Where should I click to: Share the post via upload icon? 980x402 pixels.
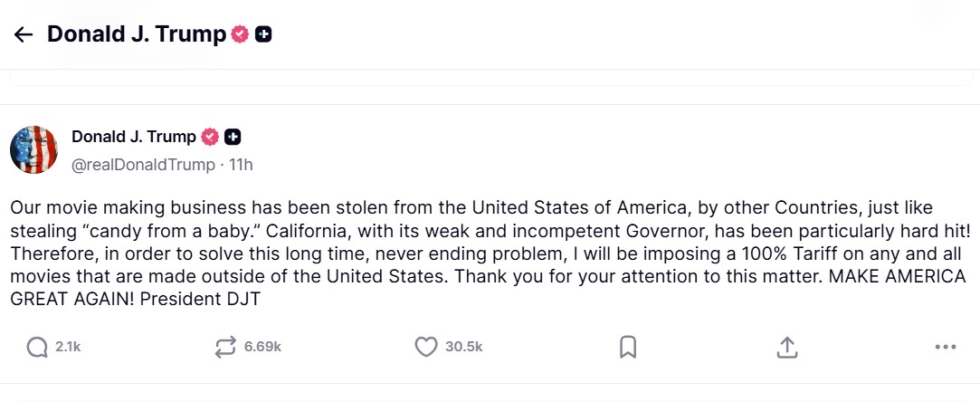pos(787,347)
